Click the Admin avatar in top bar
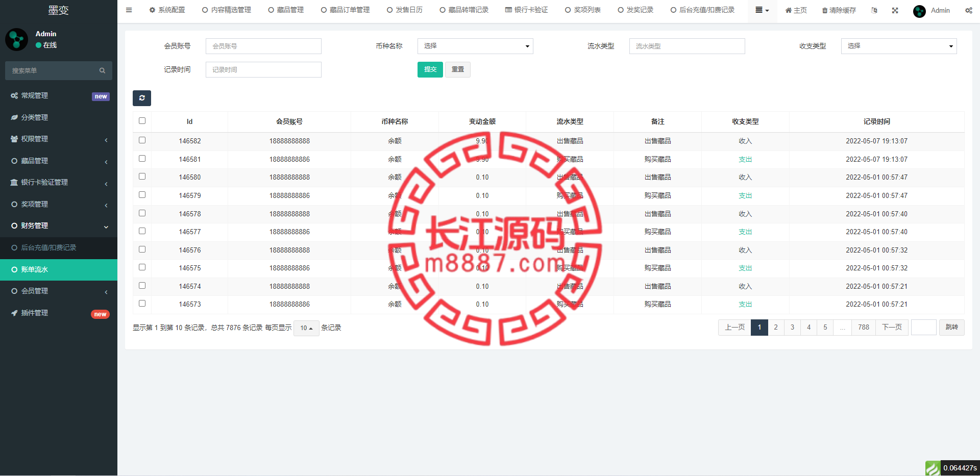The height and width of the screenshot is (476, 980). tap(919, 11)
